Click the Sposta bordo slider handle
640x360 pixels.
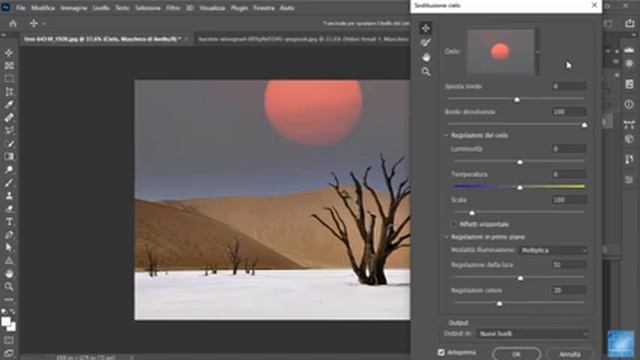[517, 100]
